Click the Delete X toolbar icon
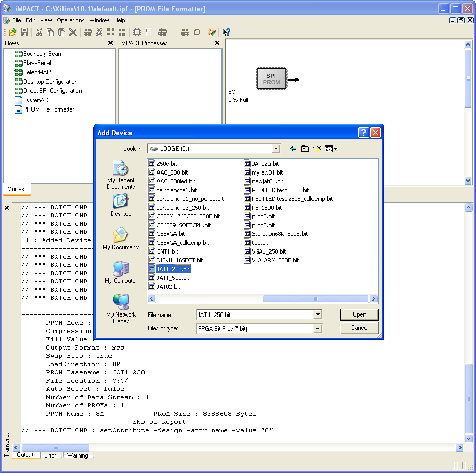Screen dimensions: 476x473 coord(73,32)
